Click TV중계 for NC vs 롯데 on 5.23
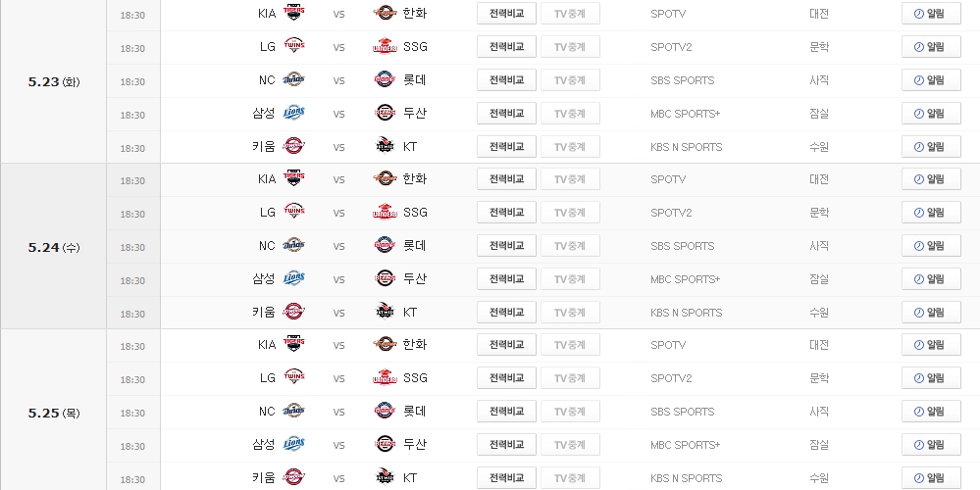Viewport: 980px width, 490px height. [570, 80]
